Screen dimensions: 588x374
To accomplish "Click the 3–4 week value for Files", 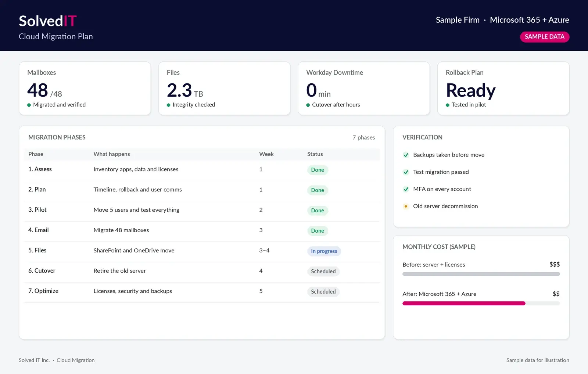I will point(264,251).
